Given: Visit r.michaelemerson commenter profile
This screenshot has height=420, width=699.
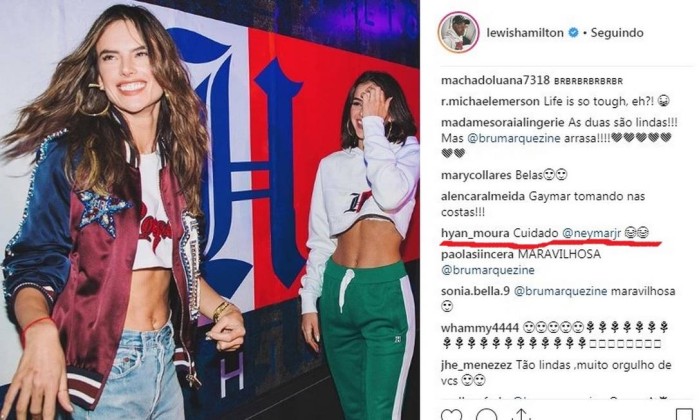Looking at the screenshot, I should pos(490,101).
